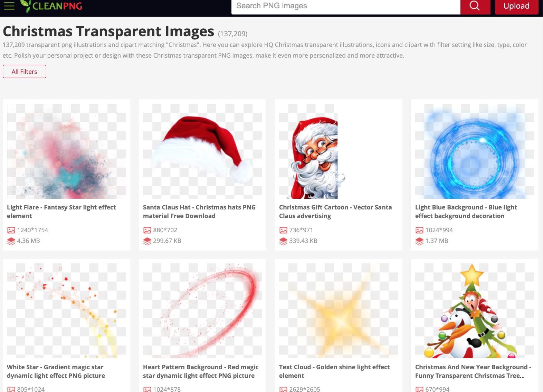Open Light Flare Fantasy Star title link

(61, 212)
